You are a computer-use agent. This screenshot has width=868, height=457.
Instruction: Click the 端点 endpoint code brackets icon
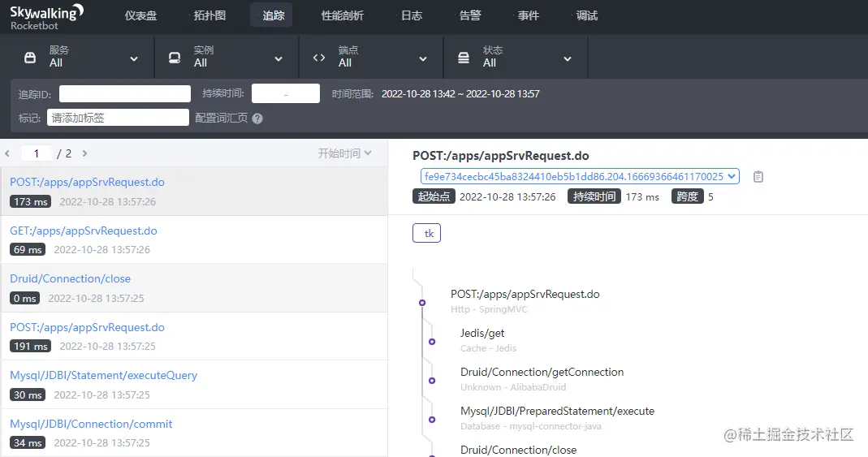pos(319,58)
